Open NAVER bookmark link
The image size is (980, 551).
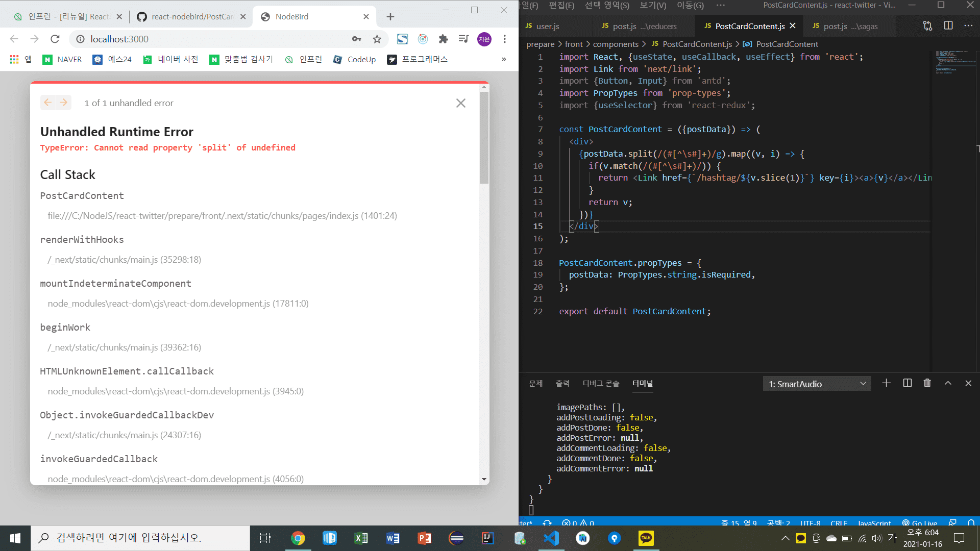tap(62, 59)
